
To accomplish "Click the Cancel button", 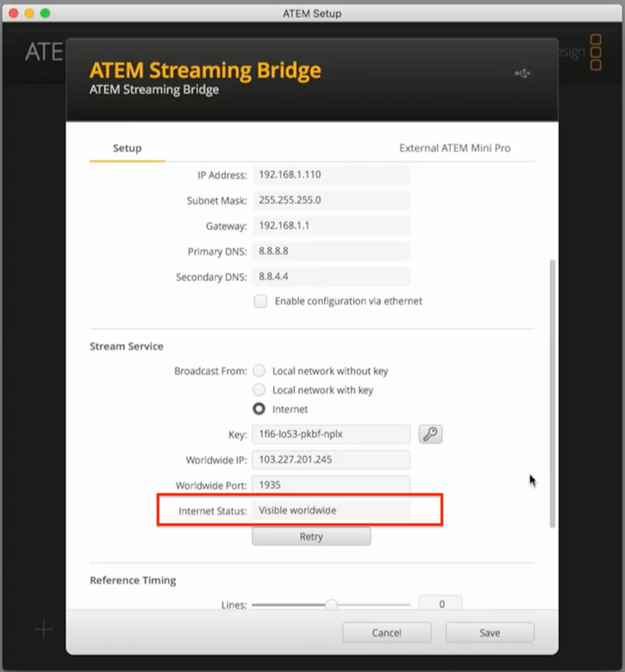I will (387, 633).
